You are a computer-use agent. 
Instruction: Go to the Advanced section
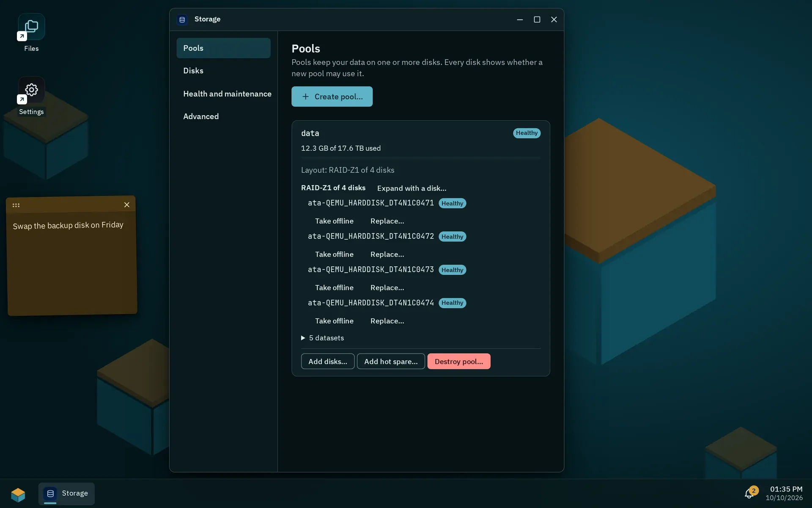coord(223,116)
